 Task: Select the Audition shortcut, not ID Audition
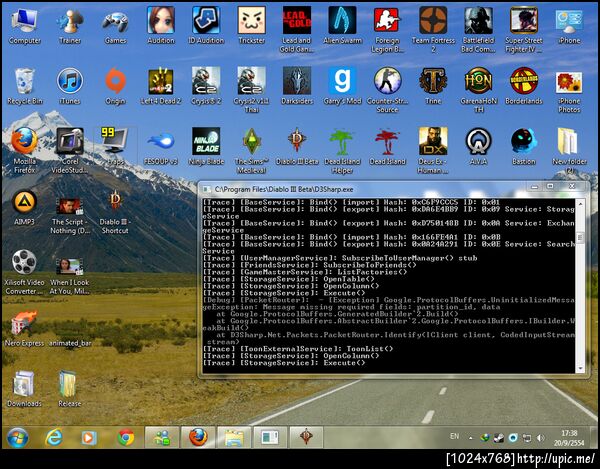[161, 25]
